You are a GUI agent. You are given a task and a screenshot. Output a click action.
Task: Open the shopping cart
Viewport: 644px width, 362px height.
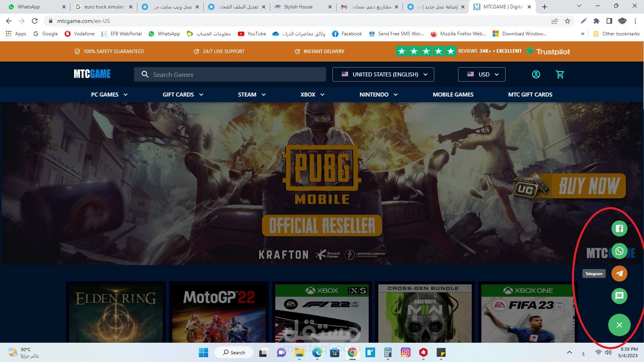560,74
